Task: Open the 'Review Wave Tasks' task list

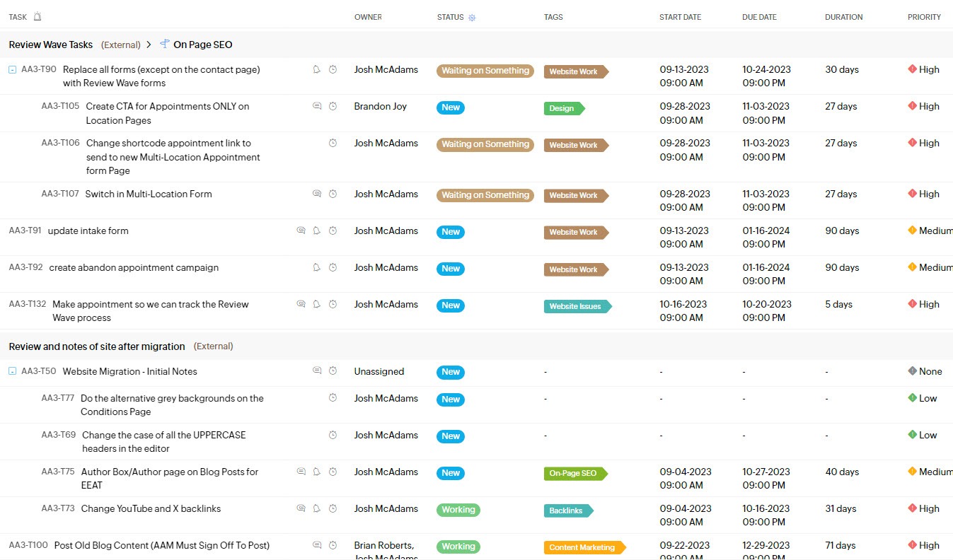Action: click(x=51, y=45)
